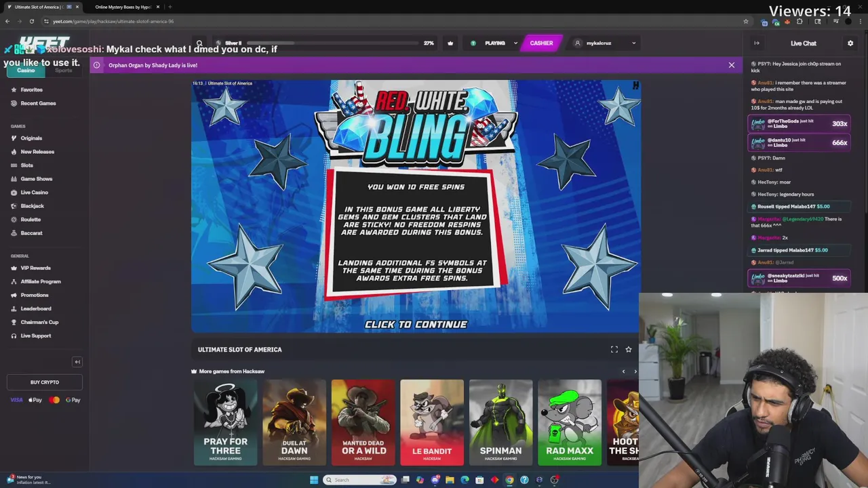Click the 500x Limbo win notification
868x488 pixels.
click(800, 278)
